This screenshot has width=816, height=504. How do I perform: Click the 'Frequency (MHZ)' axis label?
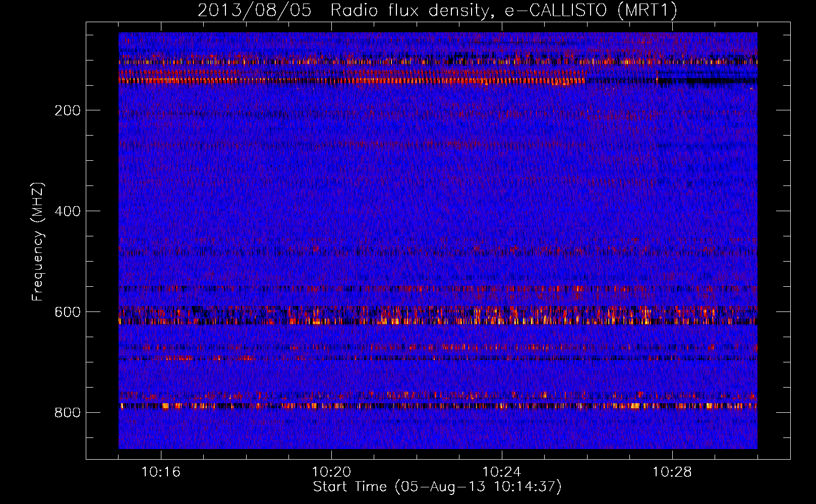(x=38, y=242)
